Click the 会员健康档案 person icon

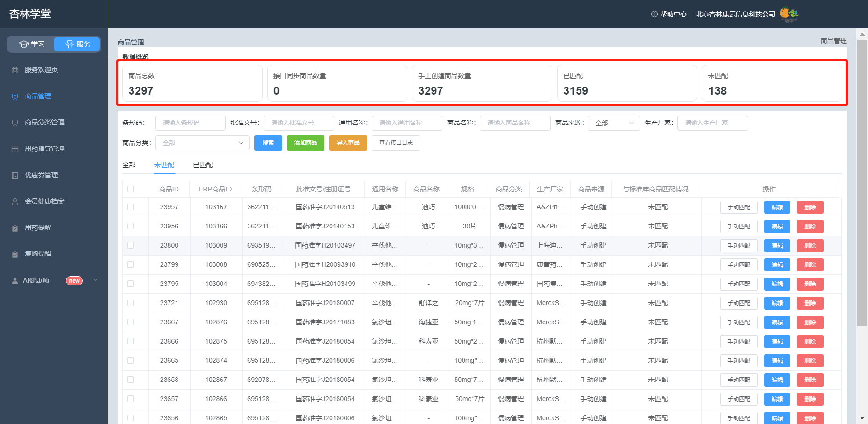tap(15, 202)
